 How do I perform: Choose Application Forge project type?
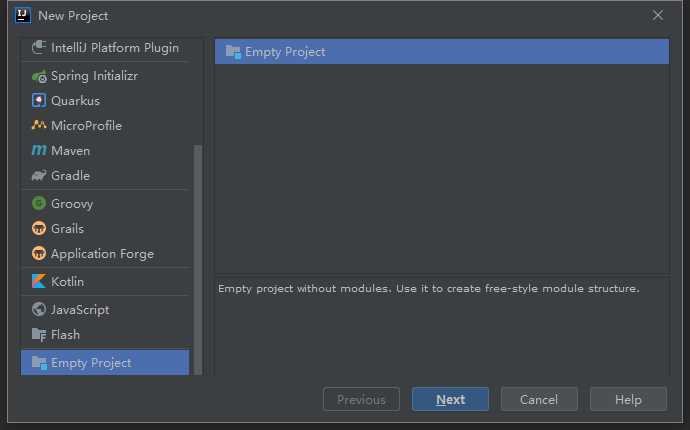pos(102,254)
